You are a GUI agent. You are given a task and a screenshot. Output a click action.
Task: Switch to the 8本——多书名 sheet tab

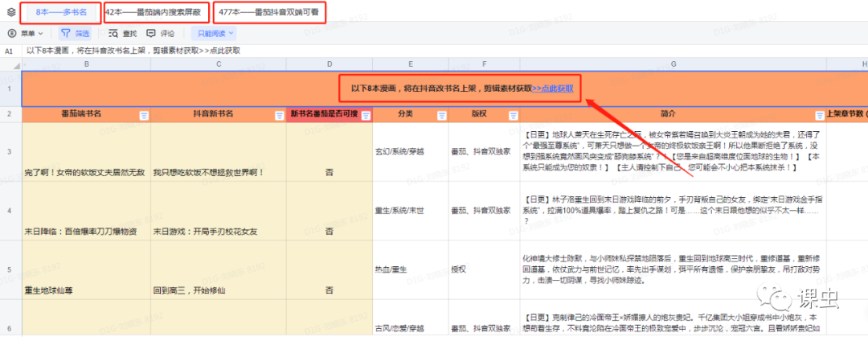coord(61,11)
